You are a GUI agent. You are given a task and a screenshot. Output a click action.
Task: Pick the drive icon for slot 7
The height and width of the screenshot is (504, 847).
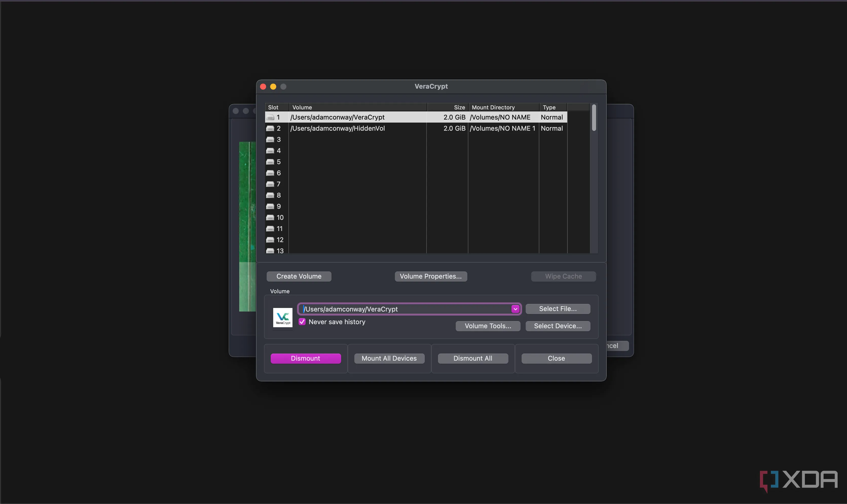(x=270, y=184)
